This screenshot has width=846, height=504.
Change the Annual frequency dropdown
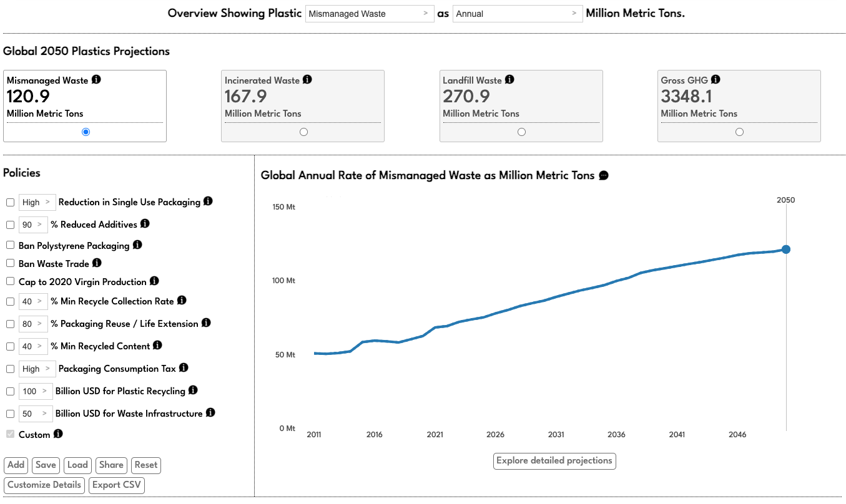(x=518, y=13)
